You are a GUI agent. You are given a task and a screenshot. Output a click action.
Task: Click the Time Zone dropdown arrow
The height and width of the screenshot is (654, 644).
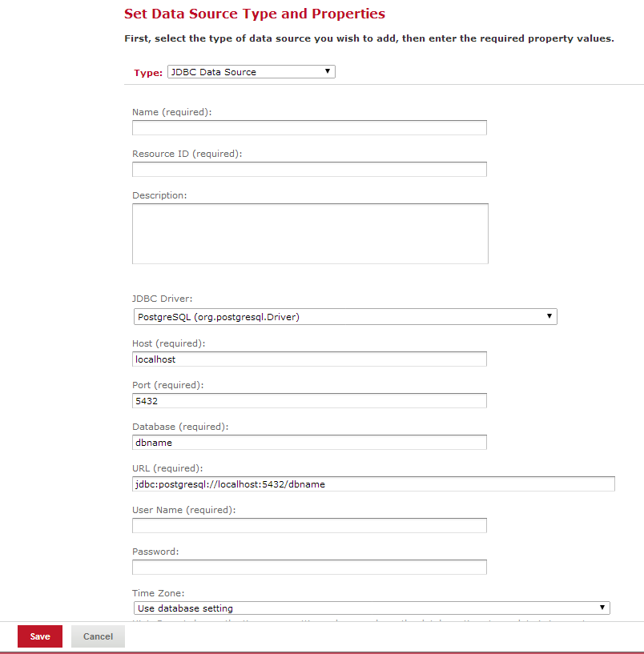[x=603, y=608]
